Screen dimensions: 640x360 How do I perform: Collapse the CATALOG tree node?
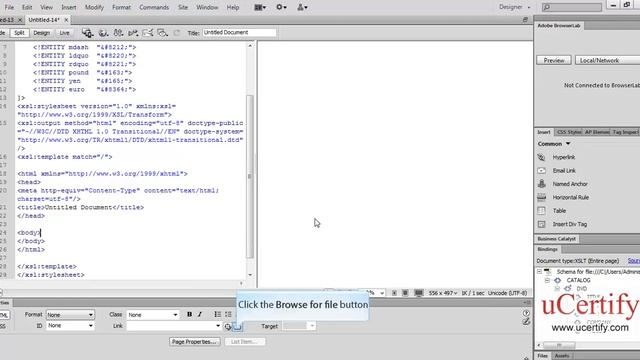click(x=547, y=280)
